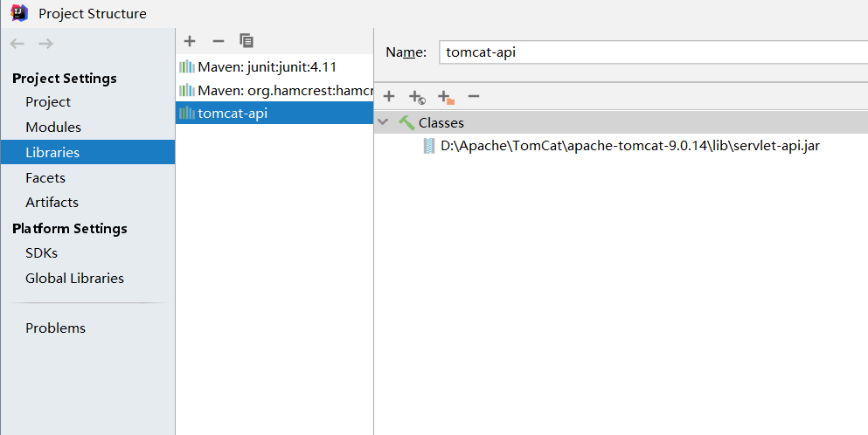Click the library icon beside tomcat-api
The image size is (868, 435).
point(187,113)
